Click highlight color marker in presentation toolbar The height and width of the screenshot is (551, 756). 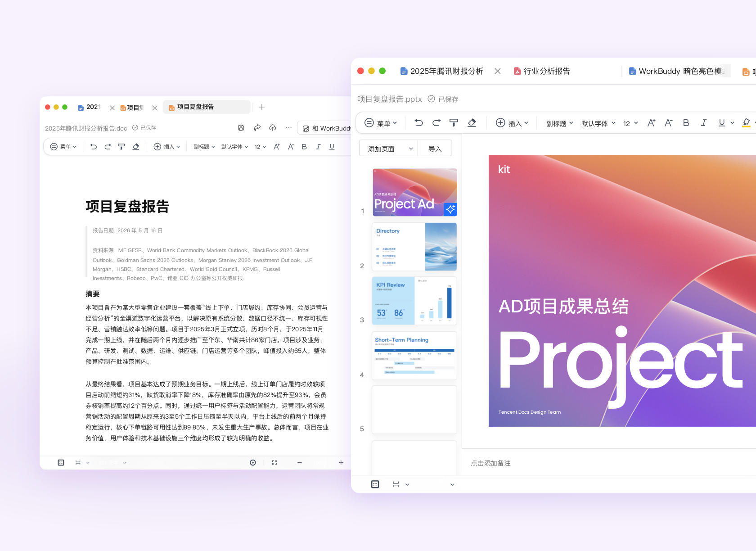(746, 123)
